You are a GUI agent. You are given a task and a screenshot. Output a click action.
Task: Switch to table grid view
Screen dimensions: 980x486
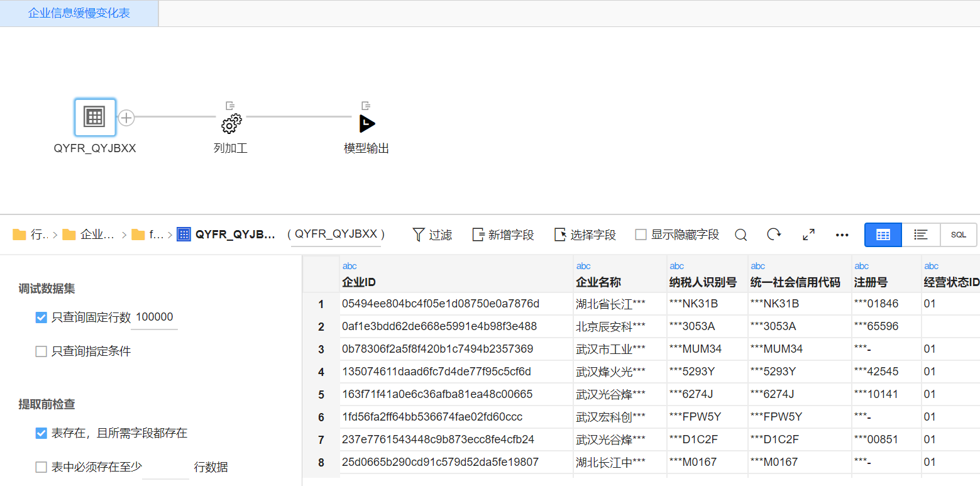tap(883, 235)
